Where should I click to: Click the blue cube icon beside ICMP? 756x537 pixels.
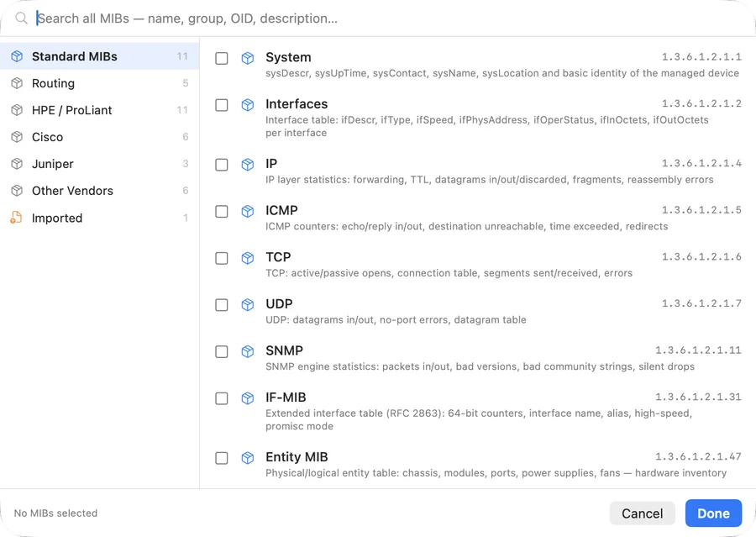click(248, 212)
